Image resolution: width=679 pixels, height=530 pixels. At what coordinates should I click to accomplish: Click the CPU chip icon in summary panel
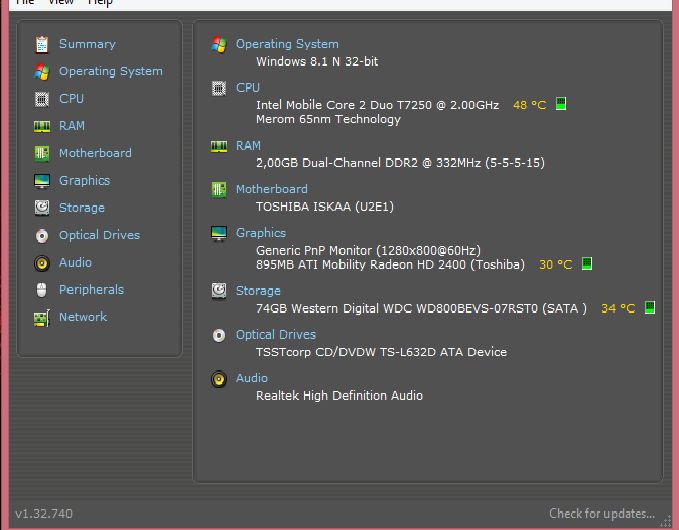coord(219,88)
